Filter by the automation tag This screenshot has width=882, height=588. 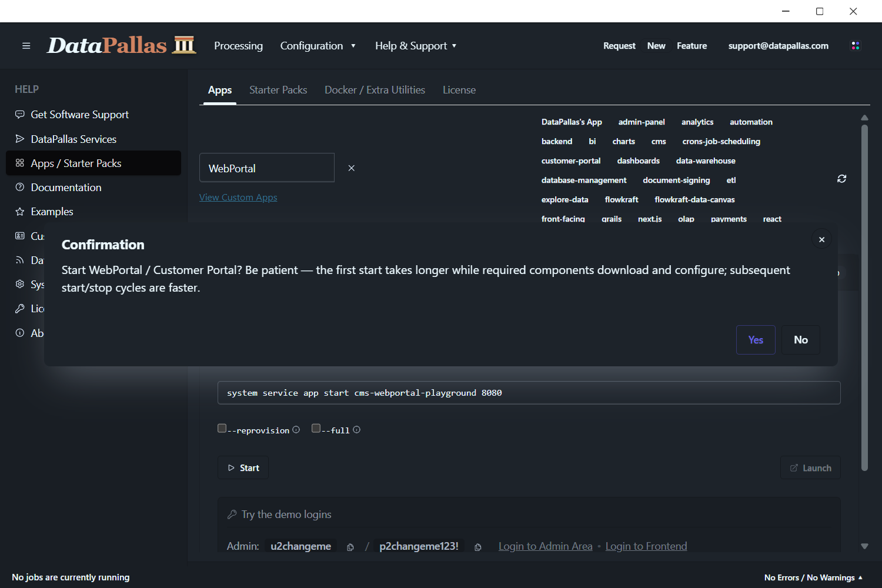[x=751, y=122]
